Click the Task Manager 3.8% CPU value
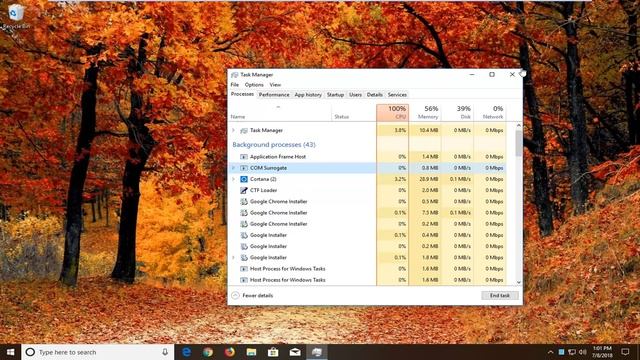The width and height of the screenshot is (640, 360). pos(400,130)
